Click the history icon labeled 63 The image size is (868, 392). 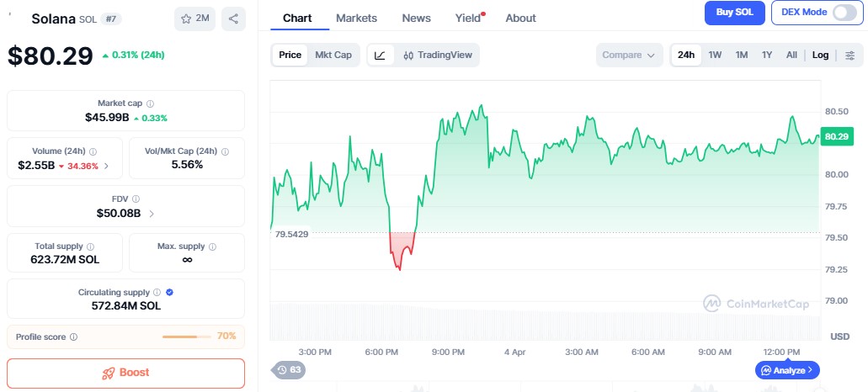(x=288, y=369)
